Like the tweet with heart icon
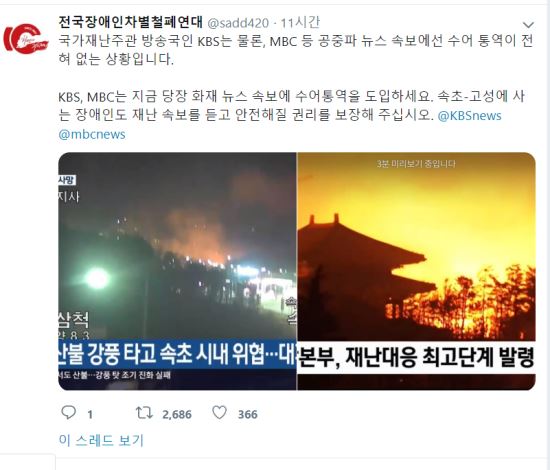Screen dimensions: 550x470 [x=220, y=412]
